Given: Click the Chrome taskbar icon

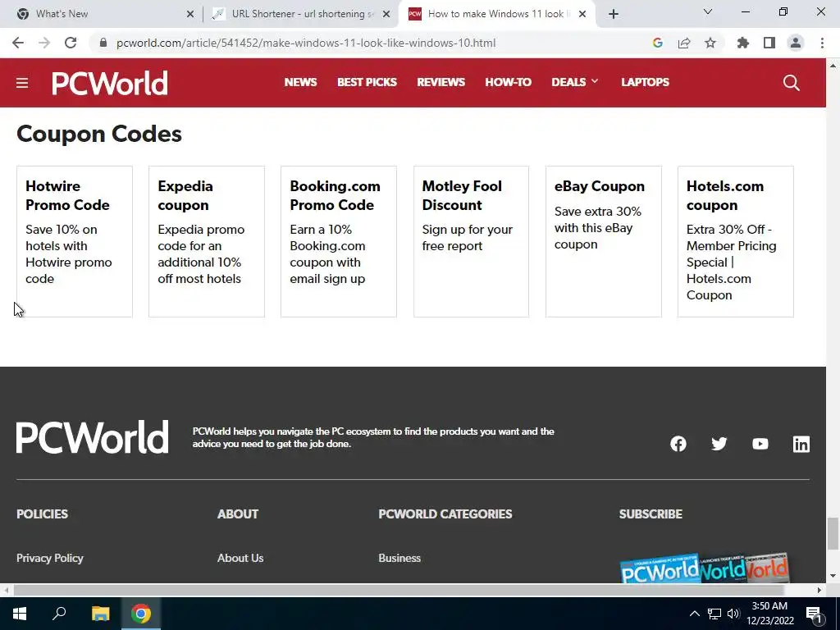Looking at the screenshot, I should point(141,614).
